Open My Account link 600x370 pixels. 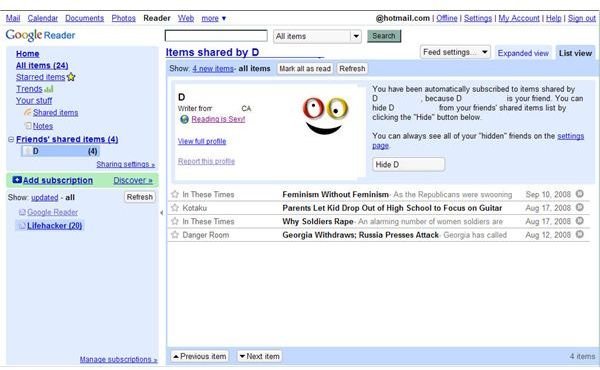pos(519,18)
